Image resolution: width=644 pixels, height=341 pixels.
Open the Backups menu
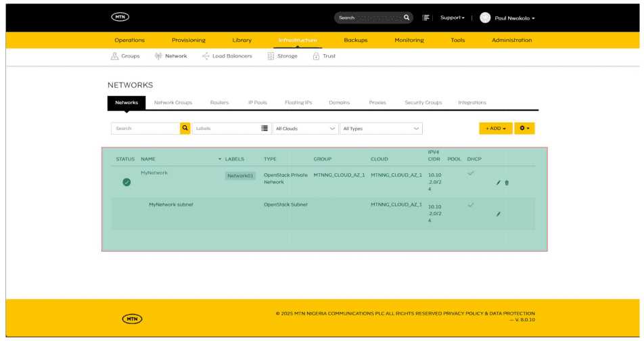[x=356, y=41]
